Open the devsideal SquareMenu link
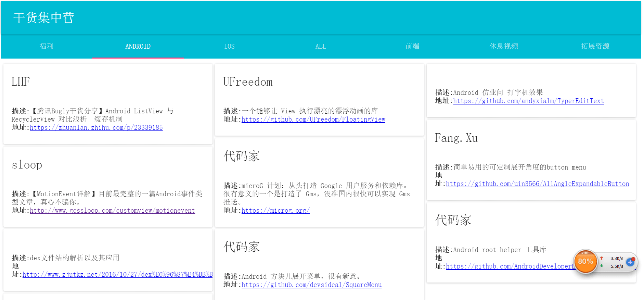The image size is (644, 300). 311,285
